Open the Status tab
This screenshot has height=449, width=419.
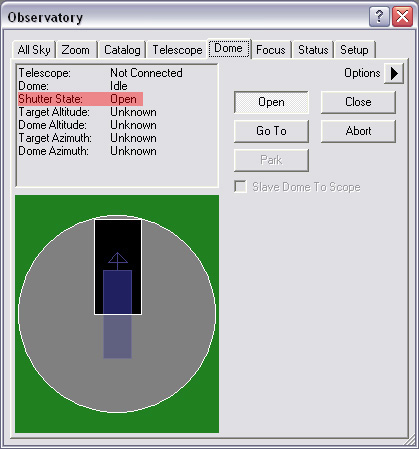click(x=313, y=50)
